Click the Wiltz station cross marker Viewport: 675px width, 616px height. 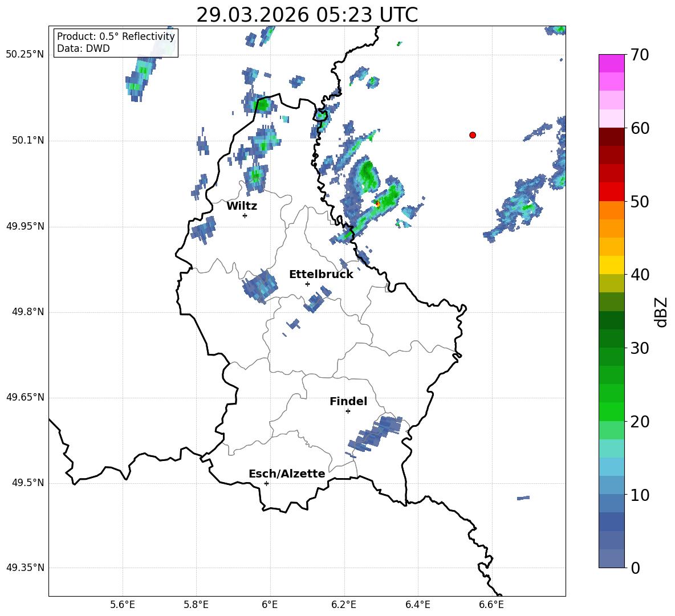(245, 215)
